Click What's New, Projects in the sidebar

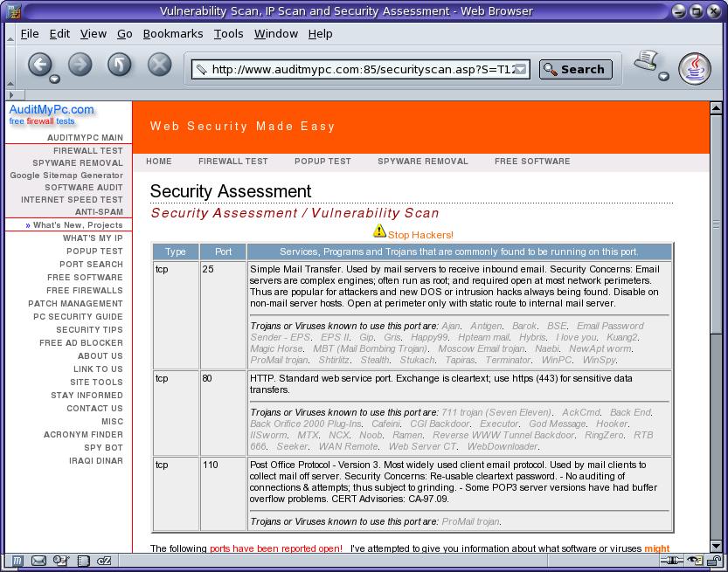point(78,225)
